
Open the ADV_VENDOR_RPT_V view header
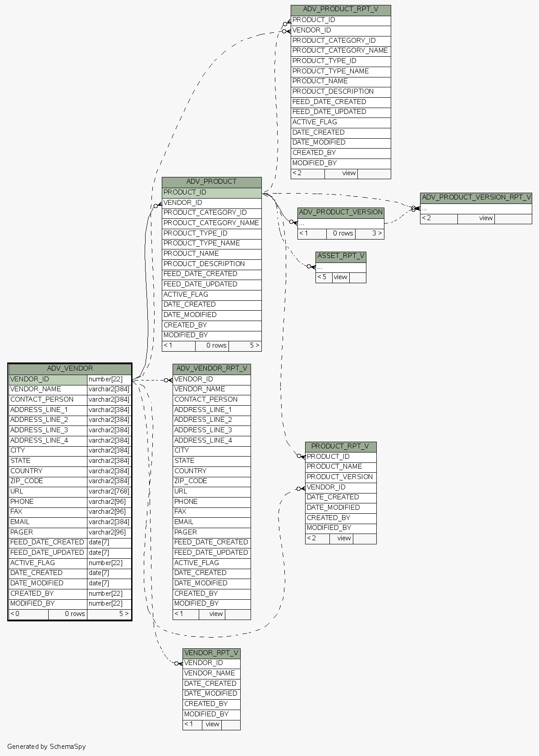coord(211,368)
